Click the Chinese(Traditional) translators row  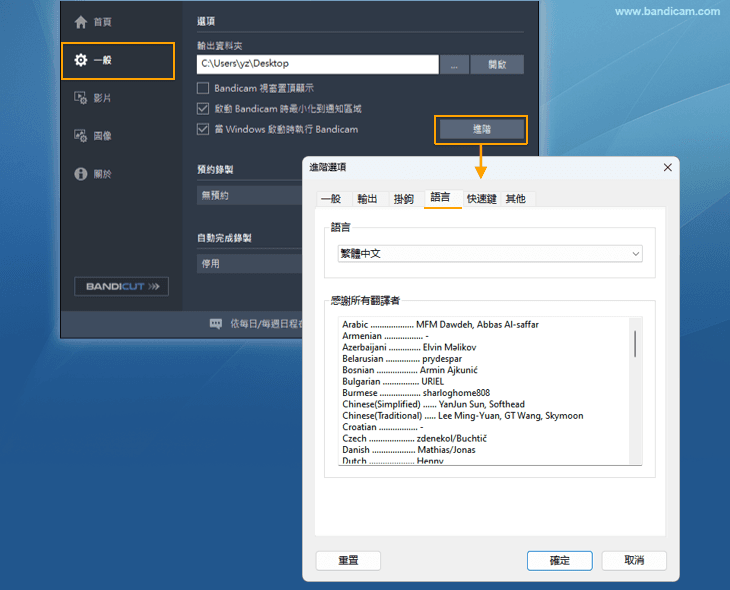point(463,416)
